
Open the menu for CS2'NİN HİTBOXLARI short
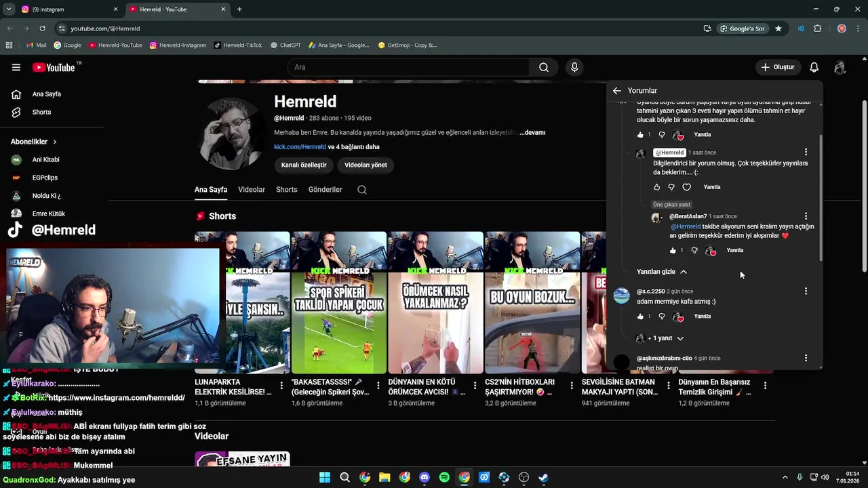coord(572,385)
